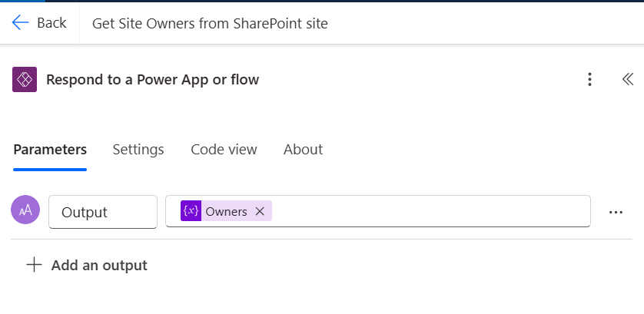Click the Back arrow icon
The image size is (644, 314).
pos(20,23)
